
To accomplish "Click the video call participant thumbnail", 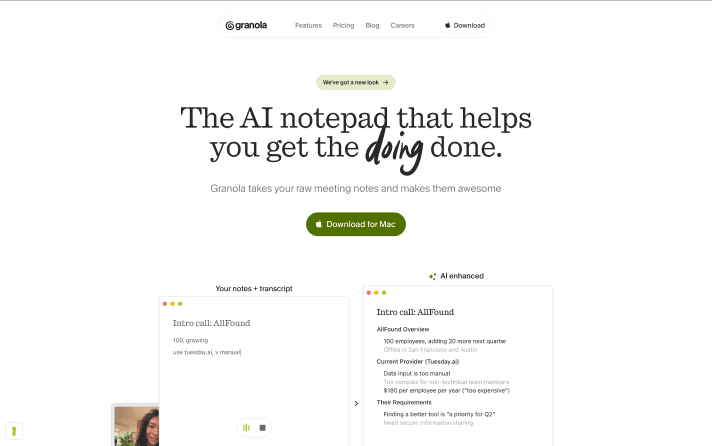I will (x=136, y=426).
